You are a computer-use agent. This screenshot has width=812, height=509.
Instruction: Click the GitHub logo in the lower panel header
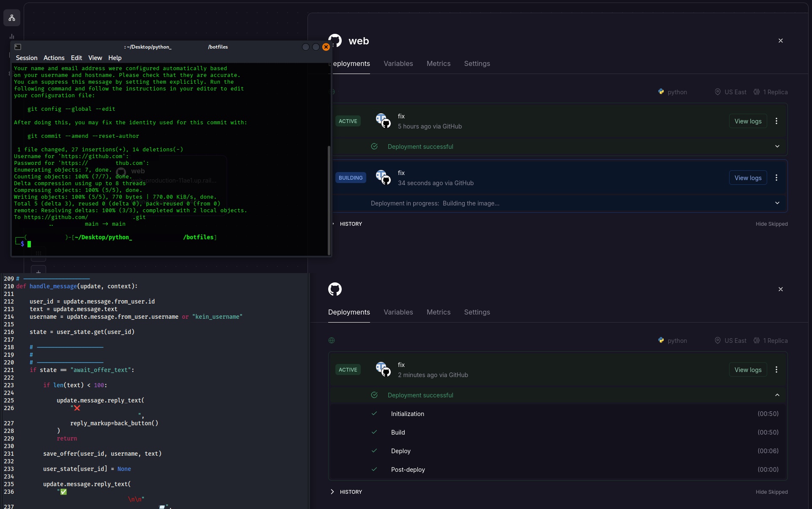335,289
